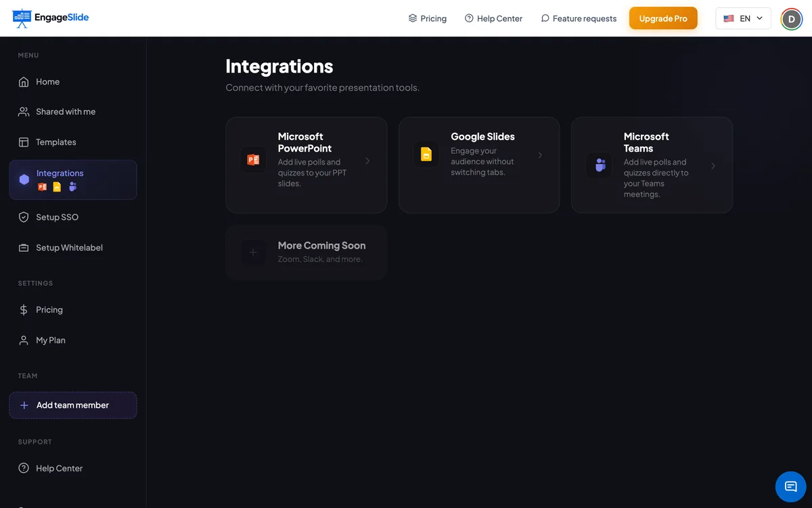Click the Microsoft Teams card title
812x508 pixels.
646,142
